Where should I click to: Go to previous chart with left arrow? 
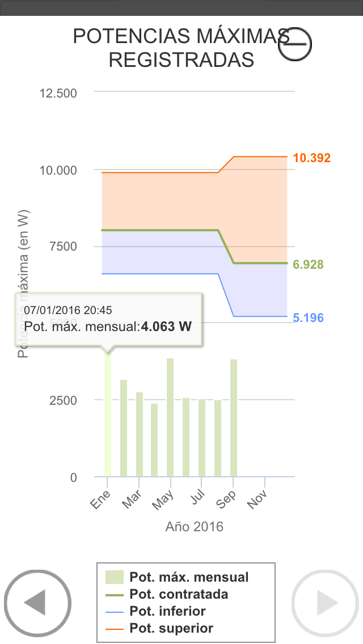coord(37,603)
